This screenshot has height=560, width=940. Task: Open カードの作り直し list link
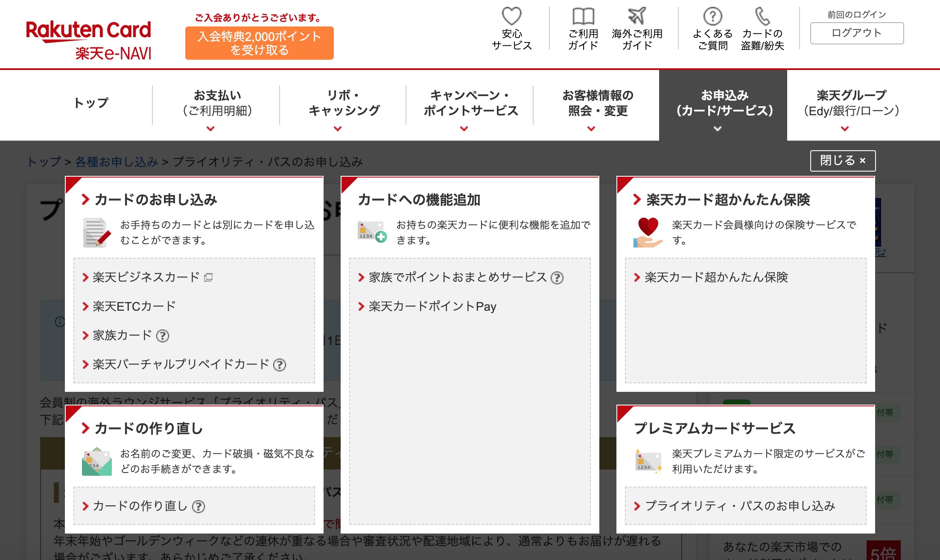point(140,506)
